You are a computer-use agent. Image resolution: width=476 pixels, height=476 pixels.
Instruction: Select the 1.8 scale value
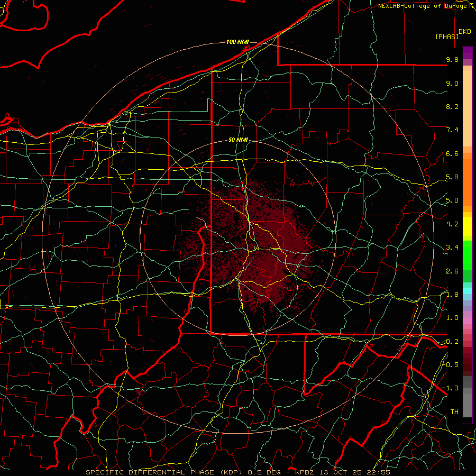pos(452,295)
